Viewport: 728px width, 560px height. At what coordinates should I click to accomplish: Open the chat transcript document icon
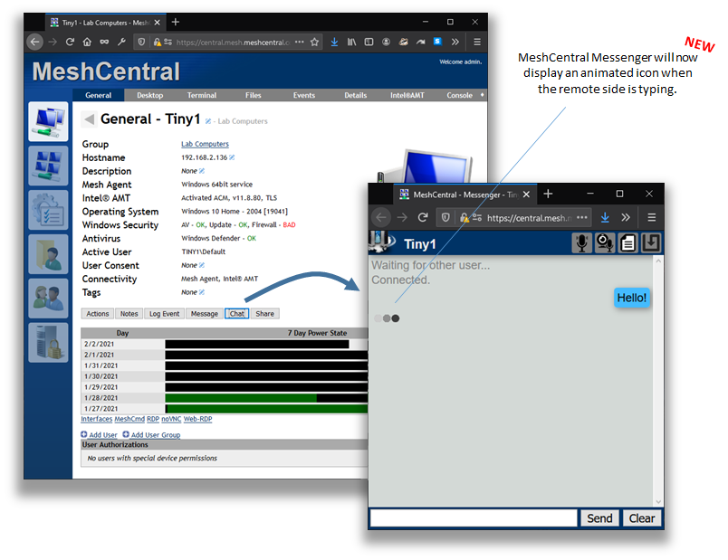click(x=628, y=242)
